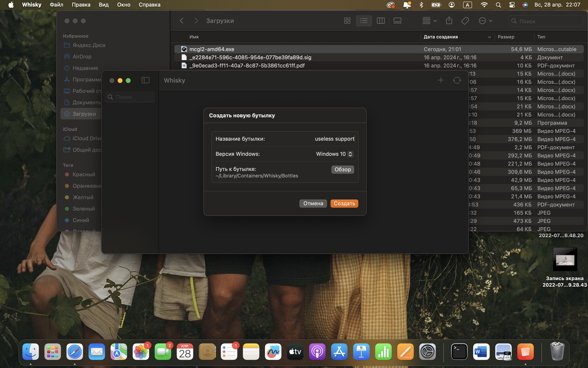Cancel bottle creation with Отмена
Screen dimensions: 588x368
[x=313, y=203]
